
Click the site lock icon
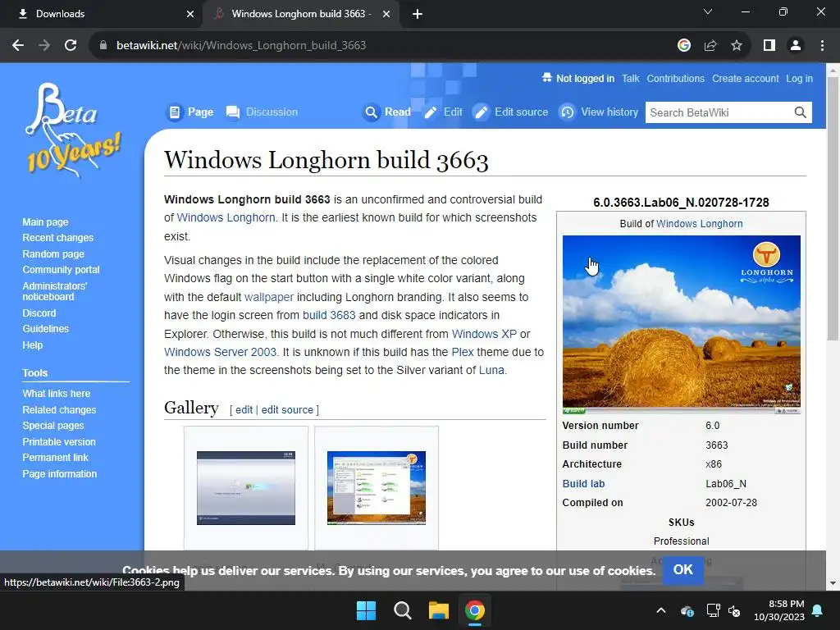click(103, 46)
